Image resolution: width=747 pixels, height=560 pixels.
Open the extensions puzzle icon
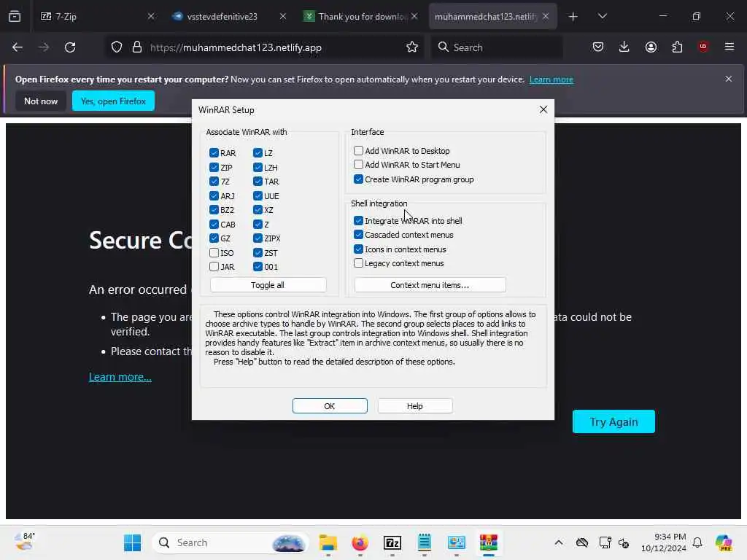point(677,47)
